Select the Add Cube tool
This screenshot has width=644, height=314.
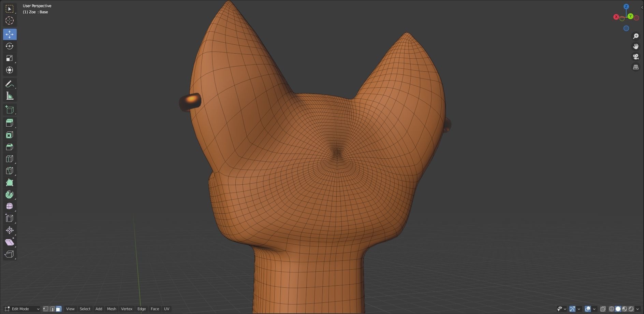pyautogui.click(x=10, y=110)
